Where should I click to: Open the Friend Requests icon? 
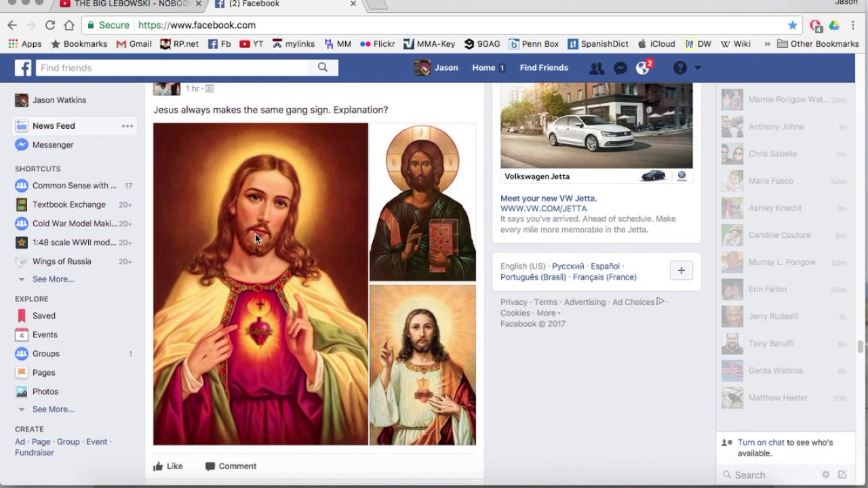coord(597,68)
